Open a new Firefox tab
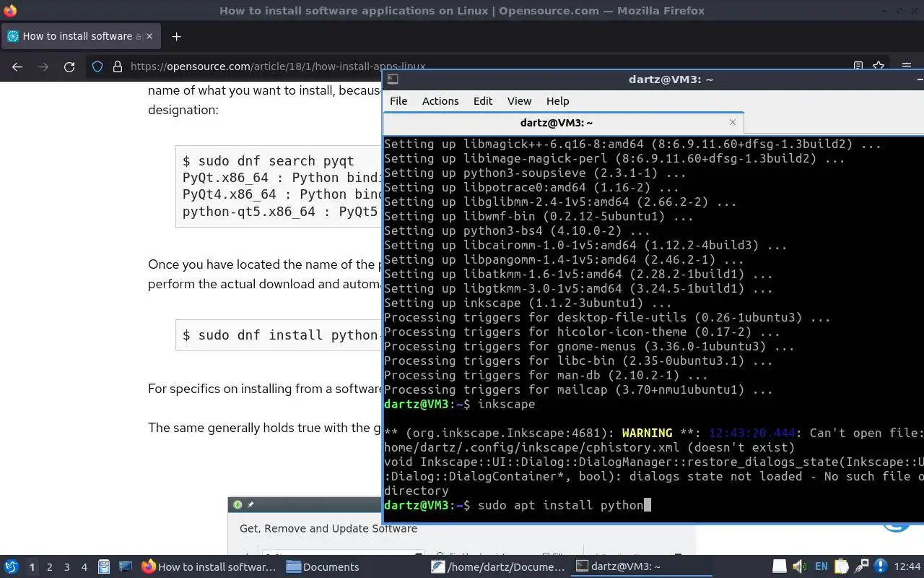The height and width of the screenshot is (578, 924). click(176, 36)
